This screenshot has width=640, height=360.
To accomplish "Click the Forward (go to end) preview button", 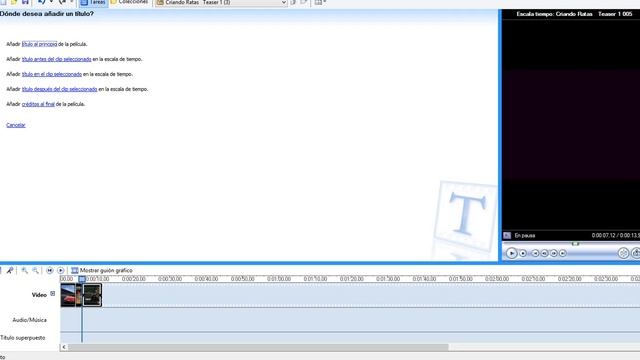I will coord(563,253).
